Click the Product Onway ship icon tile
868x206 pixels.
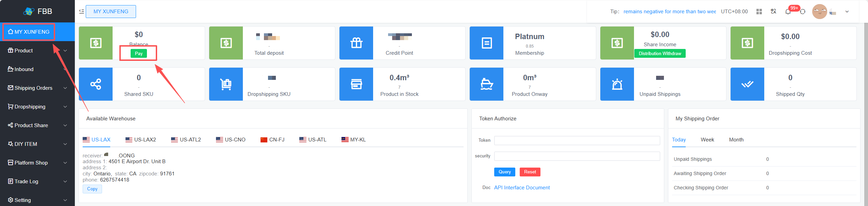pos(487,84)
